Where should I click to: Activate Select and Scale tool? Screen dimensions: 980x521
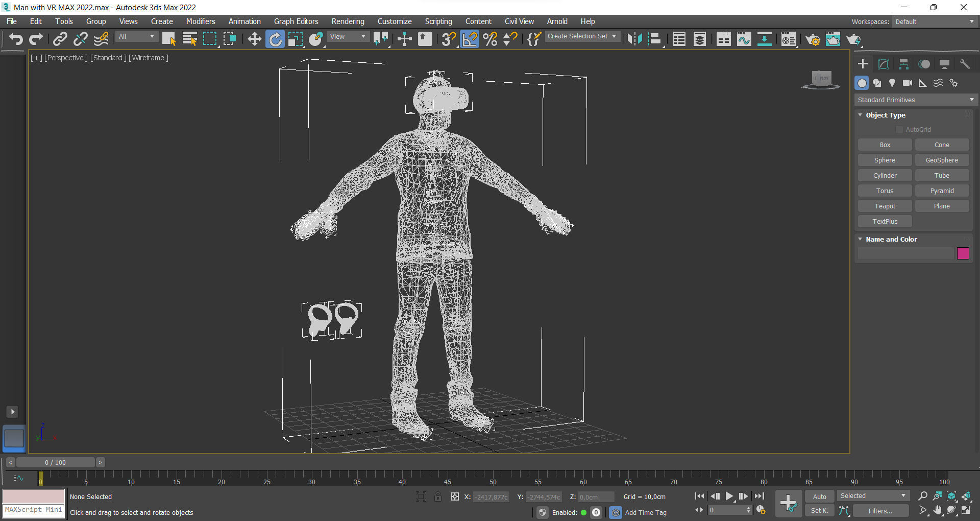(x=296, y=39)
